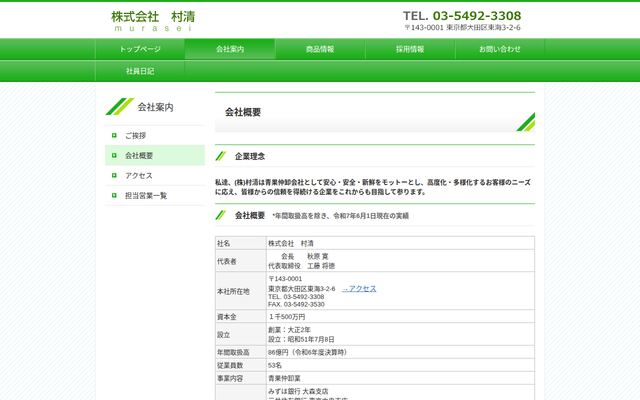Open the ご挨拶 sidebar link
This screenshot has width=640, height=400.
155,135
